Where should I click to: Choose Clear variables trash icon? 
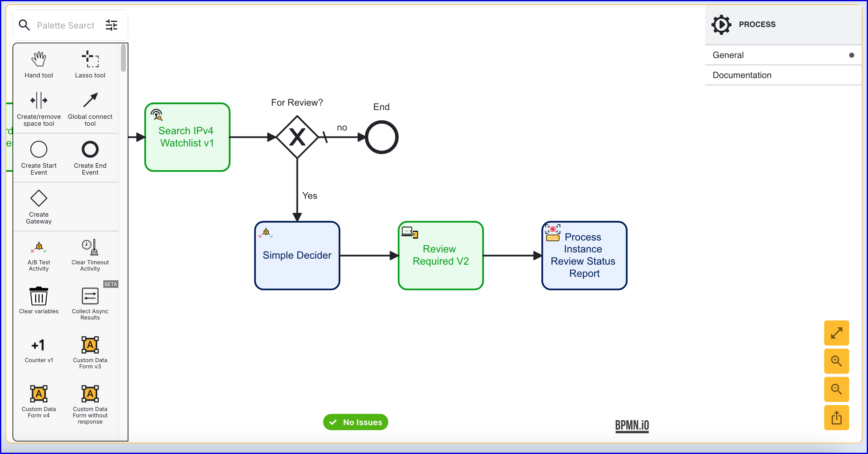39,300
